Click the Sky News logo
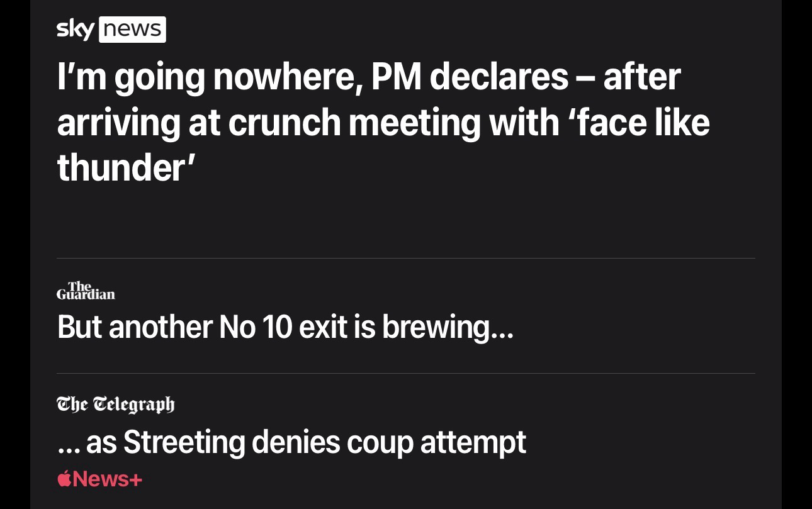This screenshot has width=812, height=509. point(111,30)
